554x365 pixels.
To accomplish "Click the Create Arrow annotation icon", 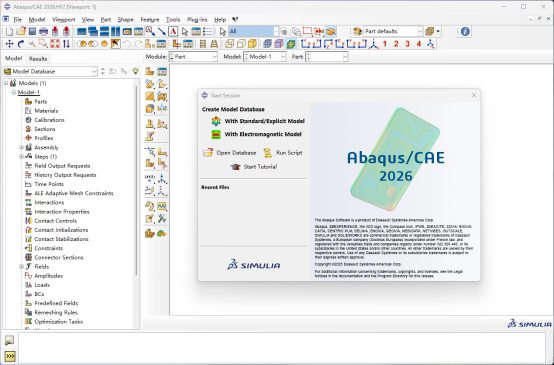I will click(161, 31).
